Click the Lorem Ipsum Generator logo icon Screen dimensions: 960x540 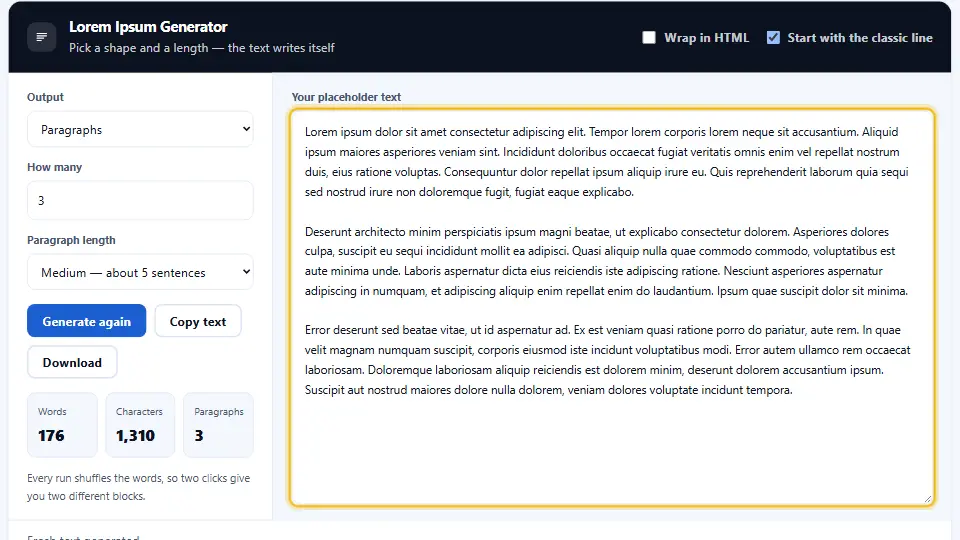[x=42, y=37]
